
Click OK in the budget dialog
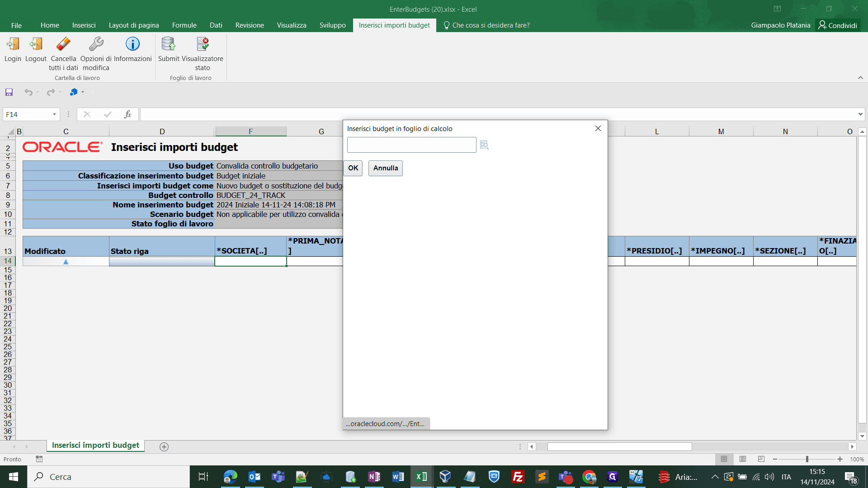coord(353,168)
